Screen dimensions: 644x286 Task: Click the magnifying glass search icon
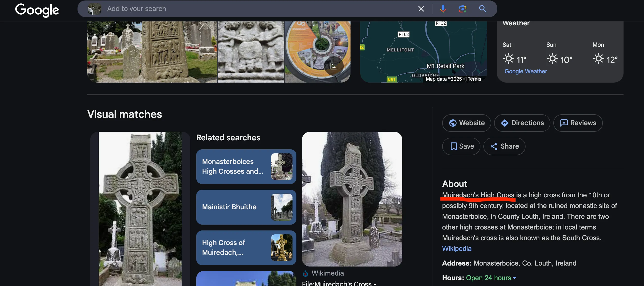click(x=482, y=9)
